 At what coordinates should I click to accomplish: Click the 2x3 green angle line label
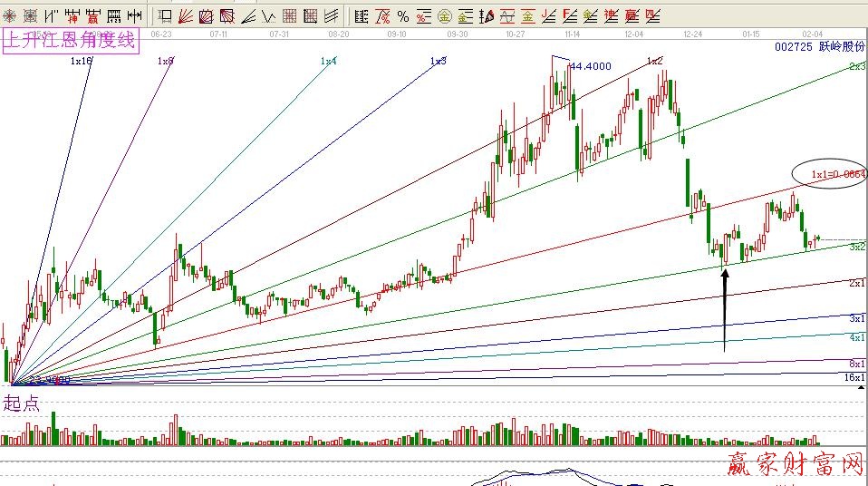[x=856, y=67]
